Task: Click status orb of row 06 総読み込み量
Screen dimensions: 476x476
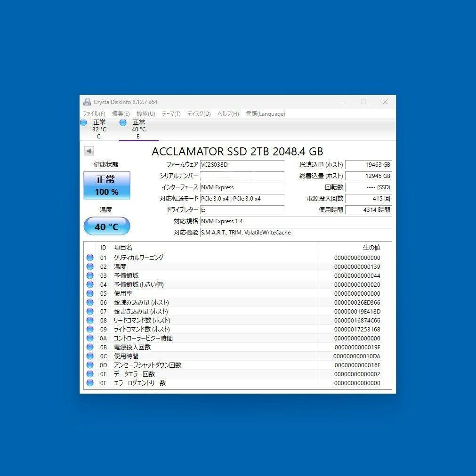Action: pos(90,302)
